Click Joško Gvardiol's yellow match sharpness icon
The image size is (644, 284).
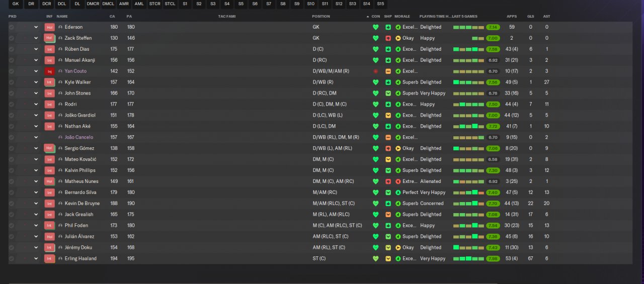pos(388,115)
